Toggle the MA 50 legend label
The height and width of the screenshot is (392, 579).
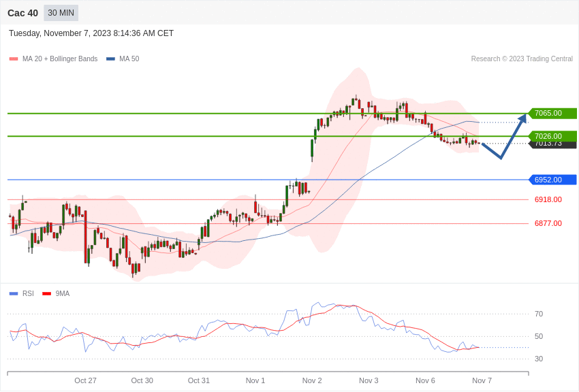pyautogui.click(x=129, y=59)
